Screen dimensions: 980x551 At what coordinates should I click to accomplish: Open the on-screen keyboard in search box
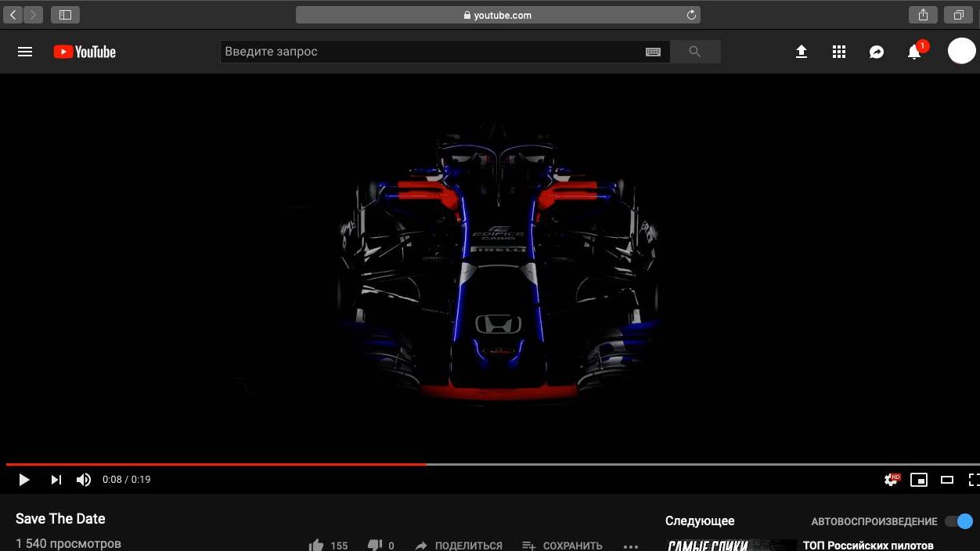click(653, 52)
